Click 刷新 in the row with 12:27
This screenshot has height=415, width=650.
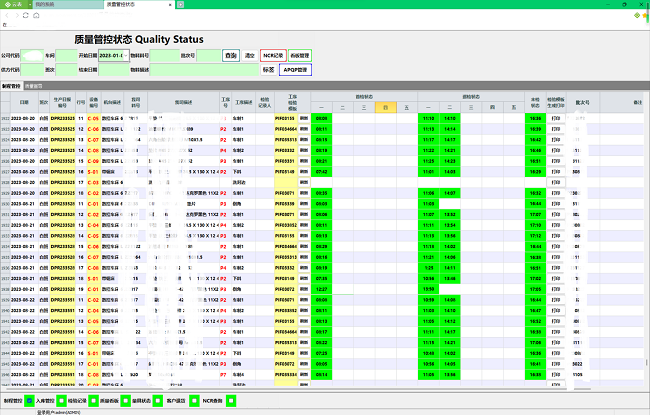pos(304,289)
